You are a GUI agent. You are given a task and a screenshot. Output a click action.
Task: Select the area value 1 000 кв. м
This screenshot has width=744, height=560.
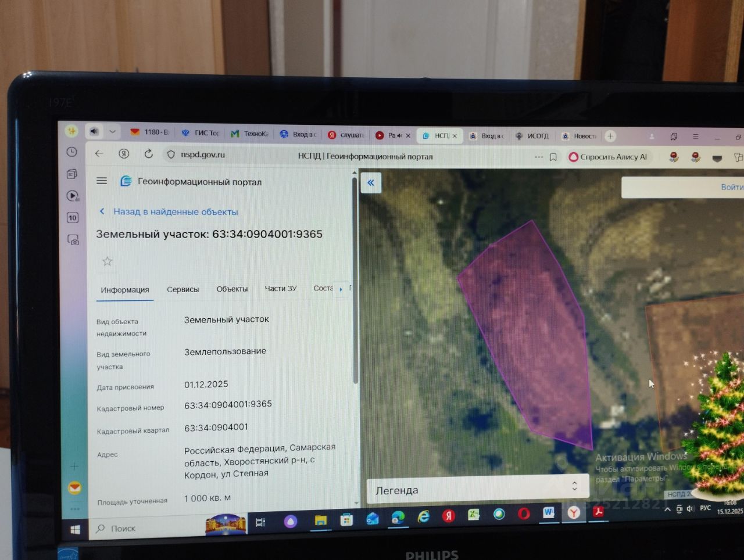[x=207, y=498]
